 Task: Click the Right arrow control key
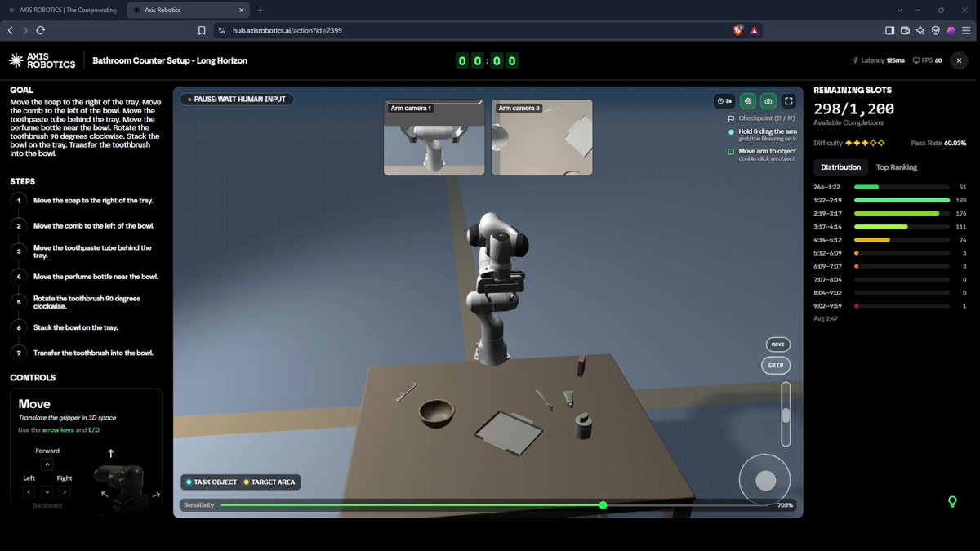pyautogui.click(x=65, y=491)
